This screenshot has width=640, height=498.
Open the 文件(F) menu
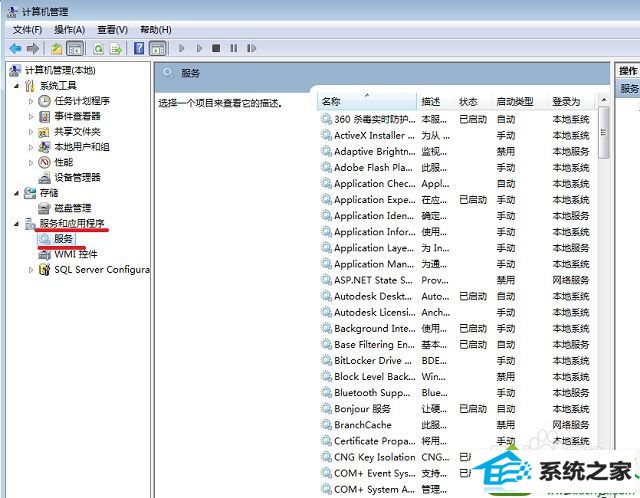point(27,30)
